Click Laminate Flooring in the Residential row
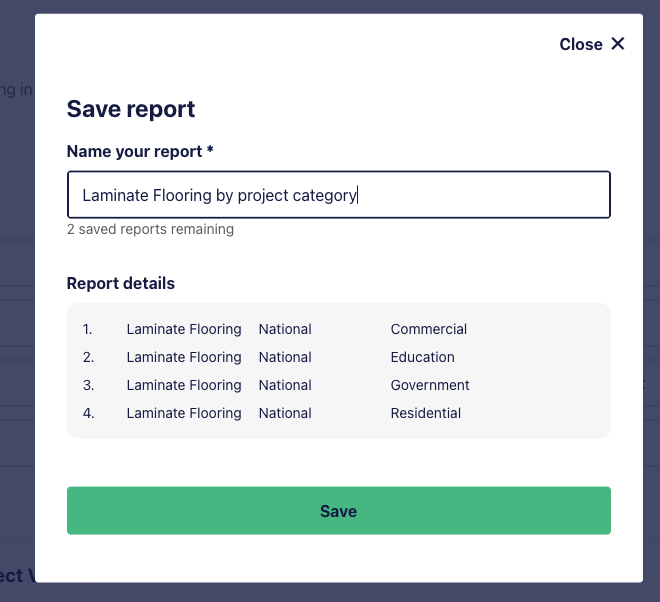The image size is (660, 602). coord(184,413)
